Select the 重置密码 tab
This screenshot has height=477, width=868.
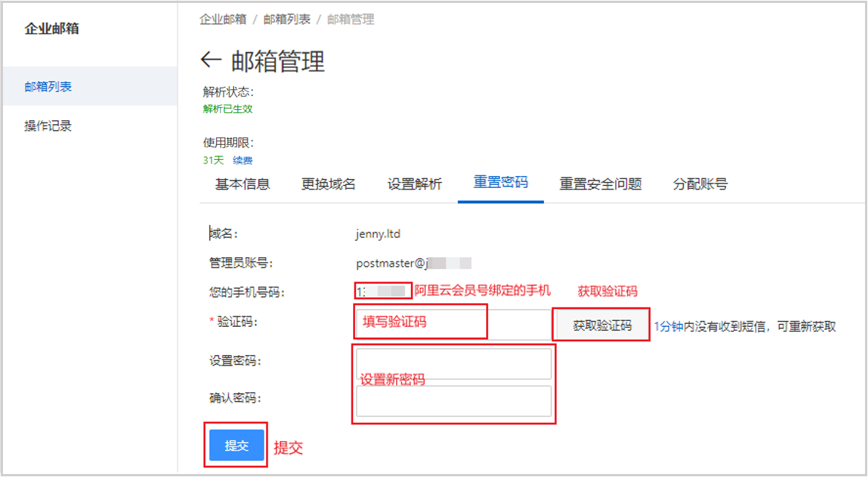[x=501, y=183]
